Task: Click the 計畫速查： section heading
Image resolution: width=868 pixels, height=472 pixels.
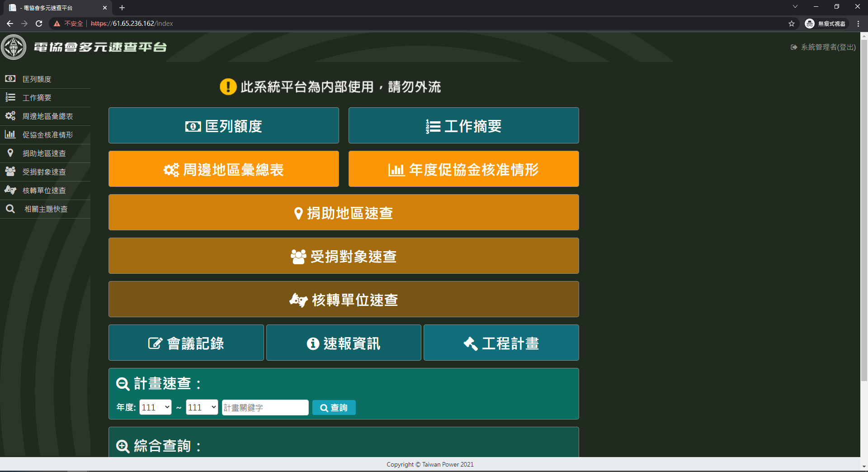Action: coord(168,384)
